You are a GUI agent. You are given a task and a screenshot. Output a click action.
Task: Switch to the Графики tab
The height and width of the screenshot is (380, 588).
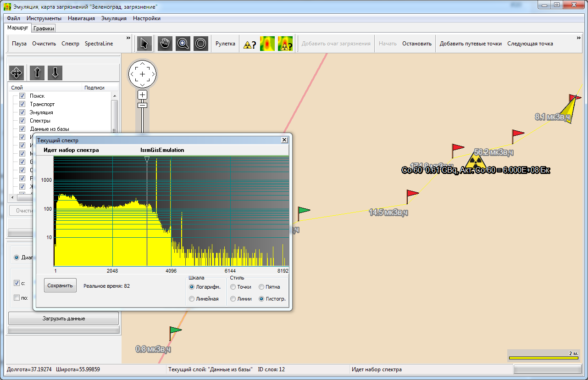coord(44,28)
